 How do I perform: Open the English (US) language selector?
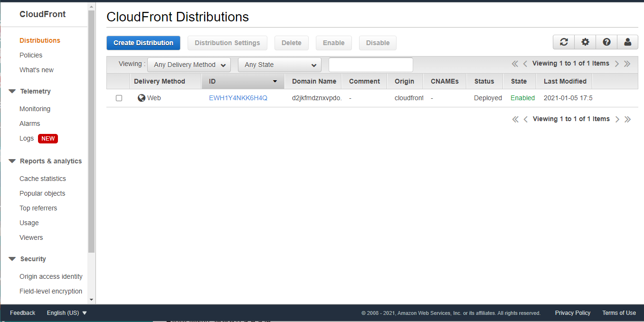67,313
